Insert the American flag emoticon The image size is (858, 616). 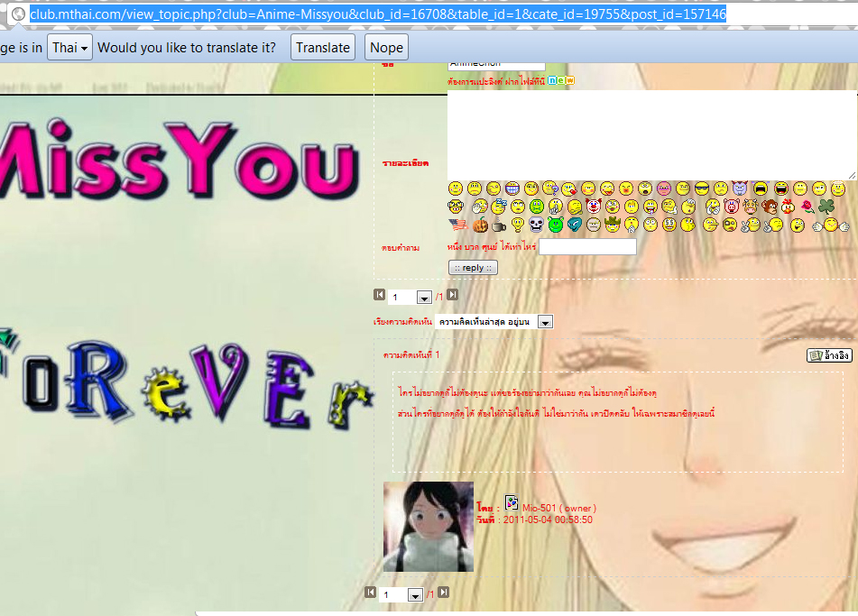click(458, 225)
